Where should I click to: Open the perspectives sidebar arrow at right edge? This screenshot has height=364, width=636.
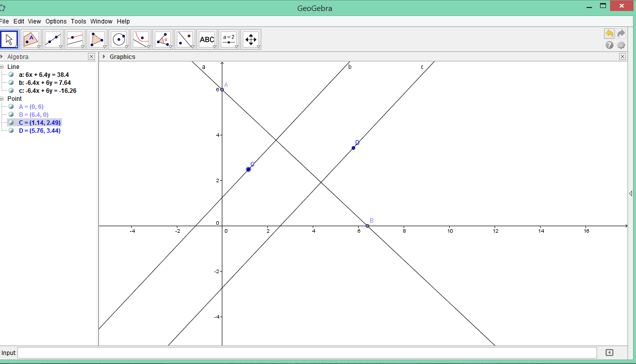coord(631,193)
